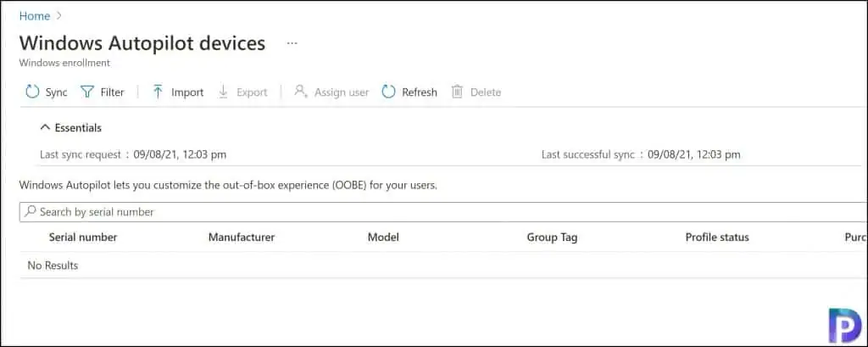
Task: Open the ellipsis more options menu
Action: tap(292, 43)
